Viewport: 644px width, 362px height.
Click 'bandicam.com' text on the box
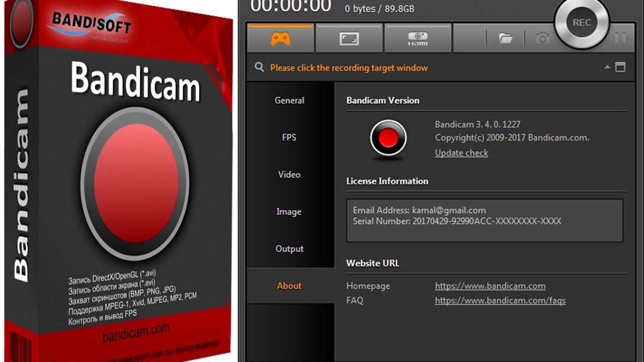click(136, 332)
